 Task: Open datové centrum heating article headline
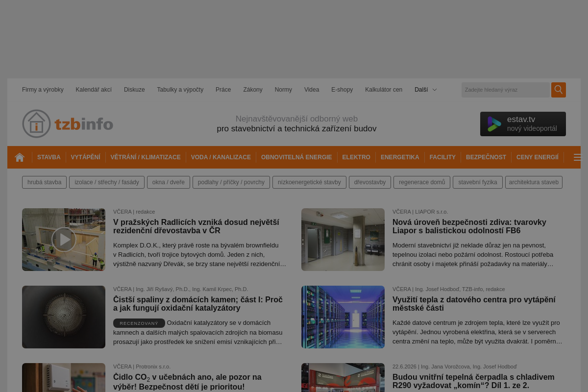point(474,304)
